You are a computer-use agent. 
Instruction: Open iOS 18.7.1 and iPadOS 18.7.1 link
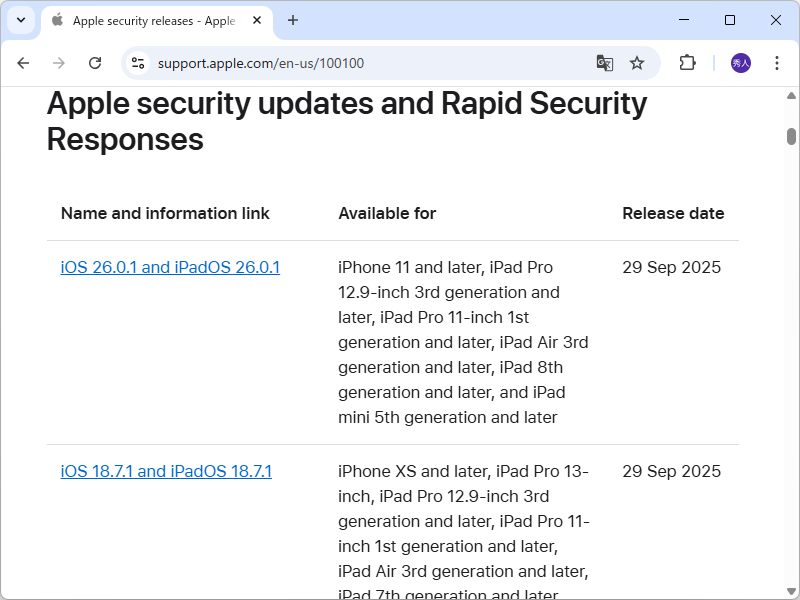point(166,471)
